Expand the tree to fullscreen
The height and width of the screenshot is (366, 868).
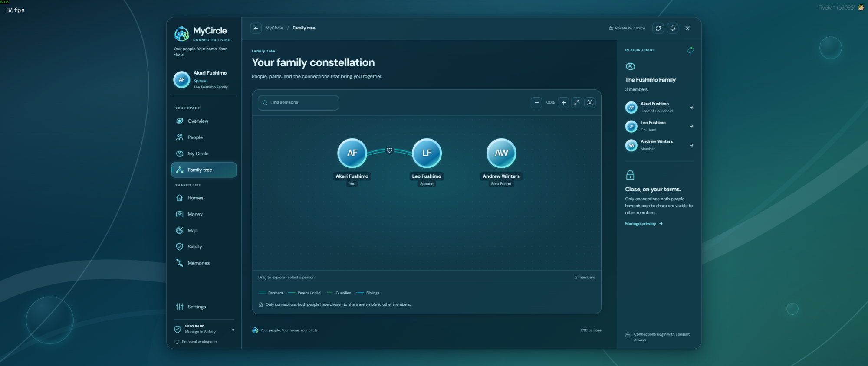coord(577,103)
